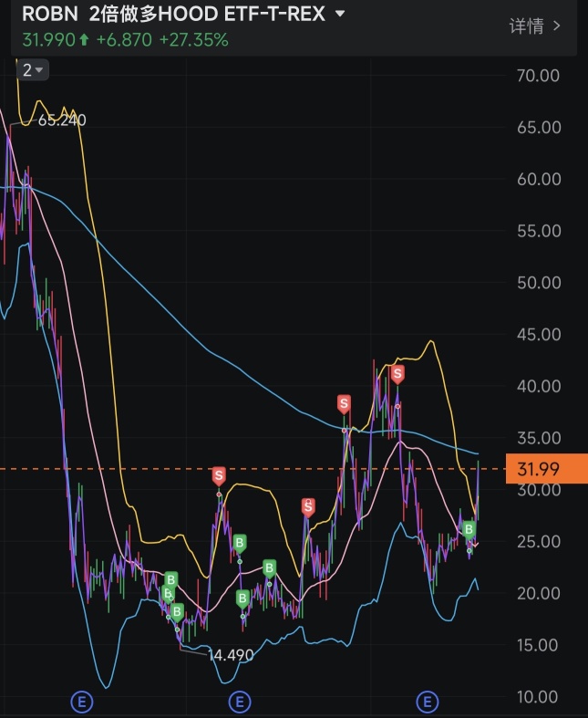Select the lowest B marker in the left cluster
This screenshot has width=588, height=718.
[x=177, y=612]
